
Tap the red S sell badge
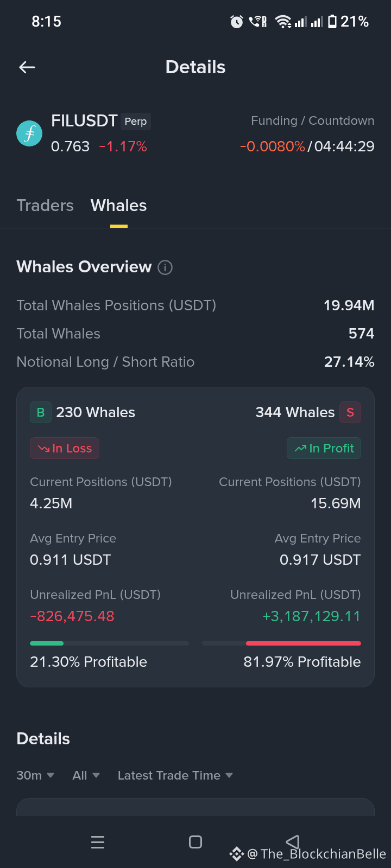coord(350,412)
